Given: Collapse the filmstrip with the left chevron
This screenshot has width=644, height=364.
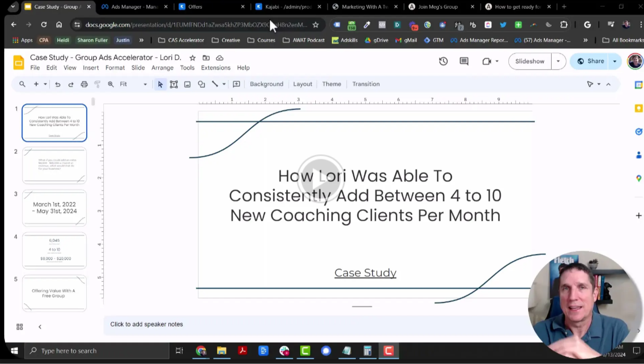Looking at the screenshot, I should tap(40, 327).
